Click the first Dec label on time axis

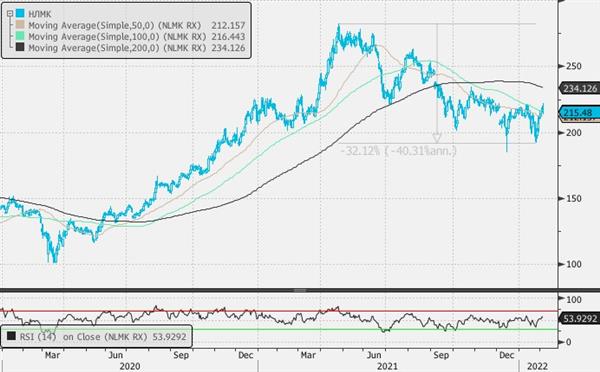(x=245, y=355)
